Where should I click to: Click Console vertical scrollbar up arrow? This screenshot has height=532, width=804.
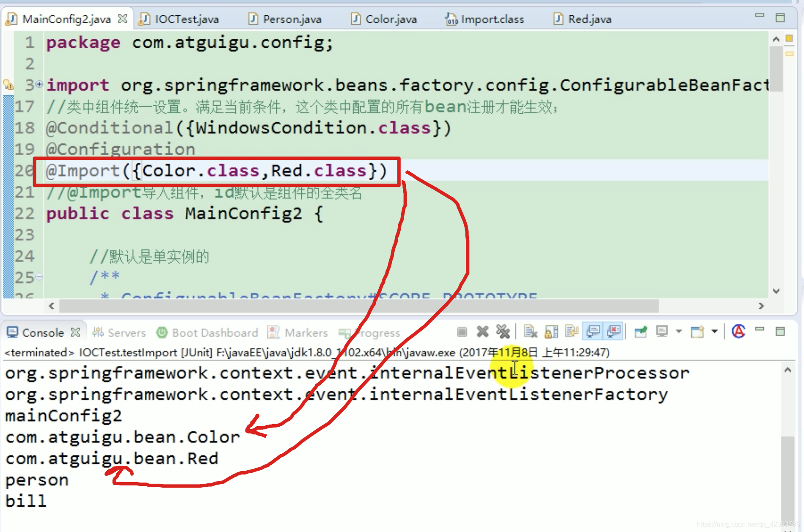tap(787, 370)
